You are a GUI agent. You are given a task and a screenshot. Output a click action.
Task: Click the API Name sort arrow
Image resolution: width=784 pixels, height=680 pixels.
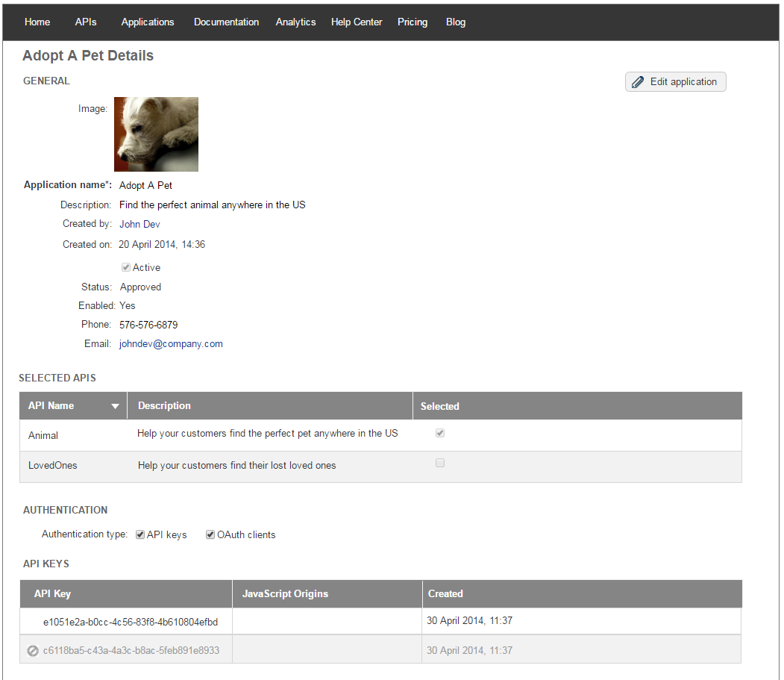point(115,406)
